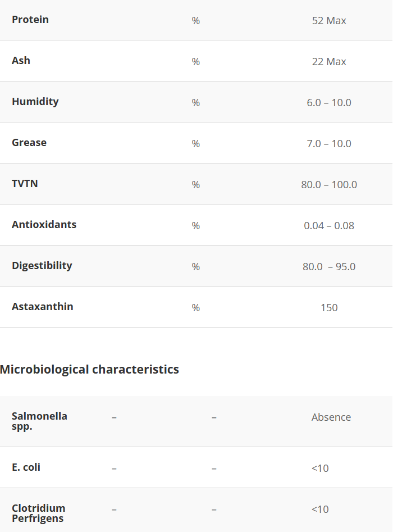This screenshot has width=393, height=532.
Task: Select the TVTN value 80.0 – 100.0
Action: pos(329,185)
